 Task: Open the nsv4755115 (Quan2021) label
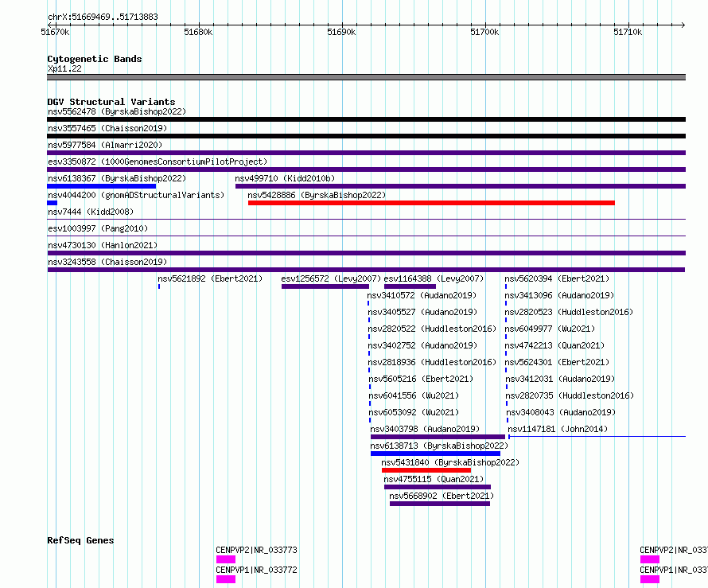point(434,479)
